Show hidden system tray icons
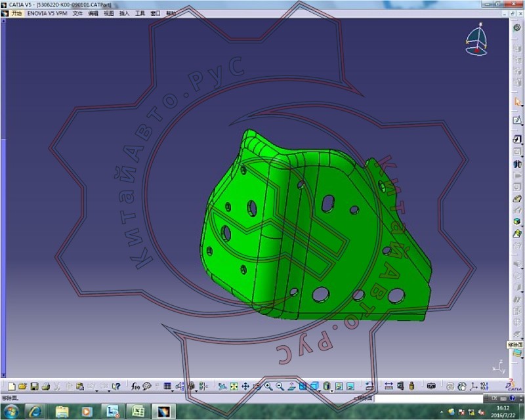Image resolution: width=525 pixels, height=420 pixels. click(442, 412)
